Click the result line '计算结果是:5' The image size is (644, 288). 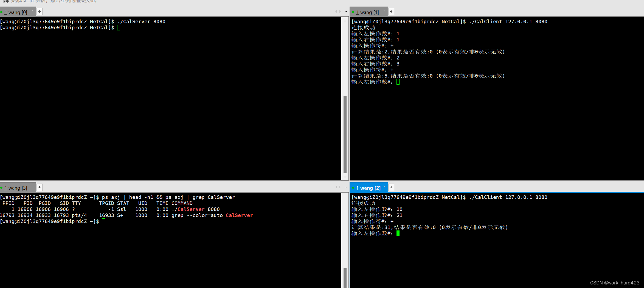[428, 76]
